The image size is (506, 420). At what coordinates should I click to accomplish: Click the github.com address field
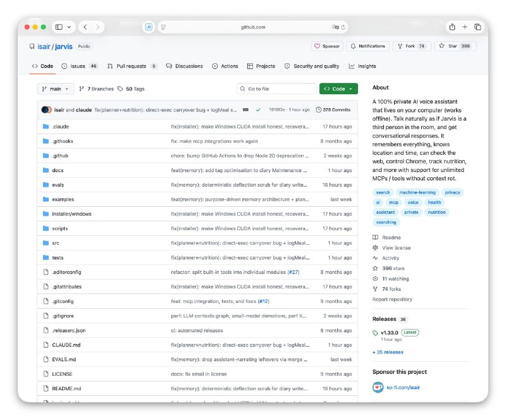[253, 27]
